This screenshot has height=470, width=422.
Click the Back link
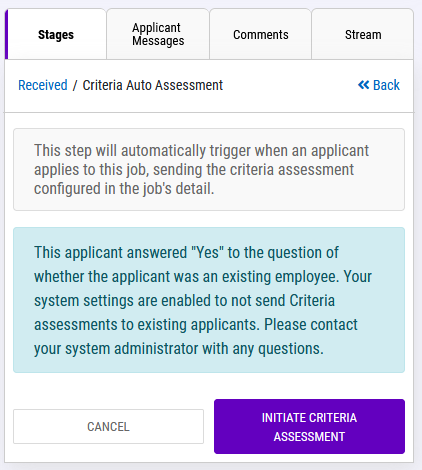coord(379,85)
